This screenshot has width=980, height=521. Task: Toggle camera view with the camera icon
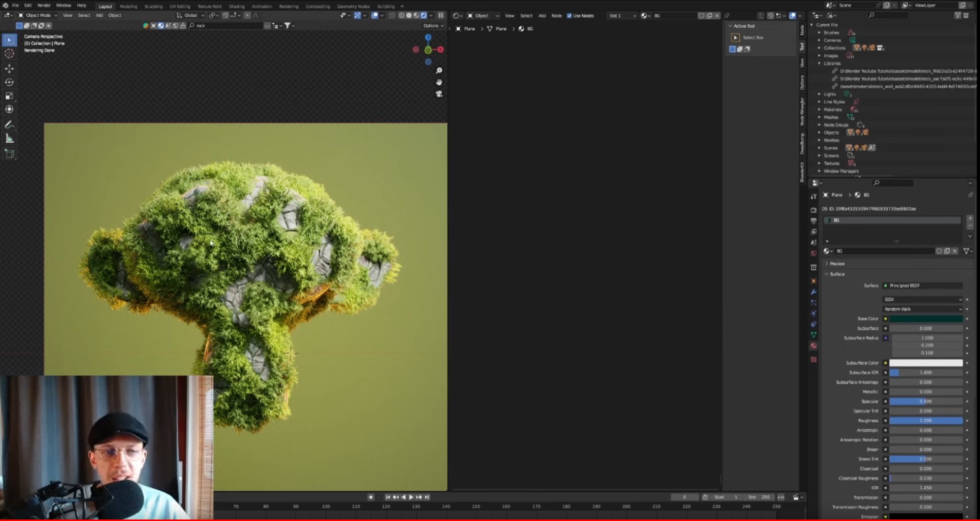tap(439, 94)
